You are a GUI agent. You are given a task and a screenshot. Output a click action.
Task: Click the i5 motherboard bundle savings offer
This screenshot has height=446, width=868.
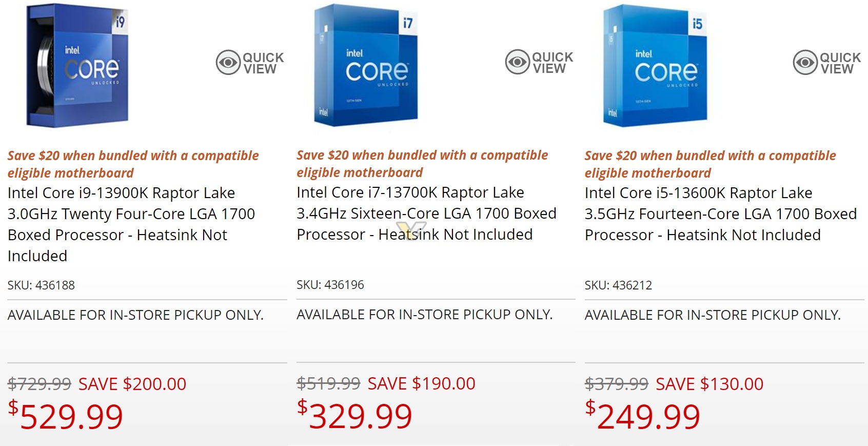coord(710,163)
